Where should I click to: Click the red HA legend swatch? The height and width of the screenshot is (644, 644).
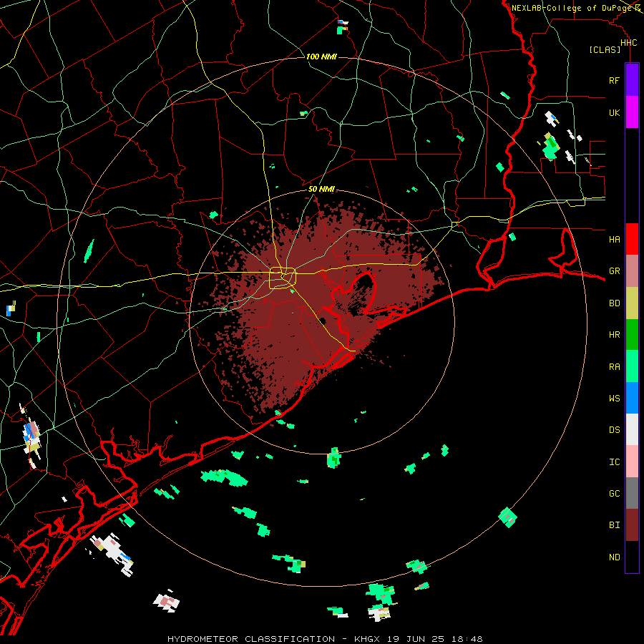coord(632,239)
